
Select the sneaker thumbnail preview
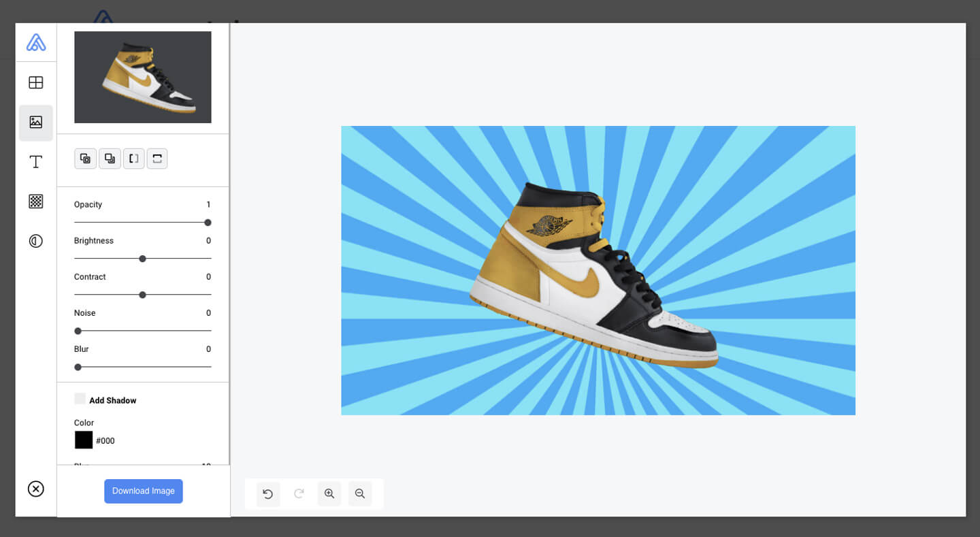click(143, 77)
